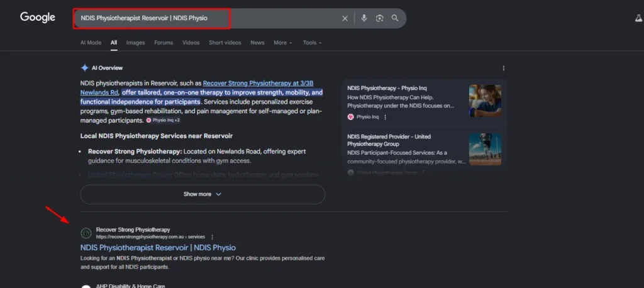Open Google Lens image search

[x=379, y=18]
